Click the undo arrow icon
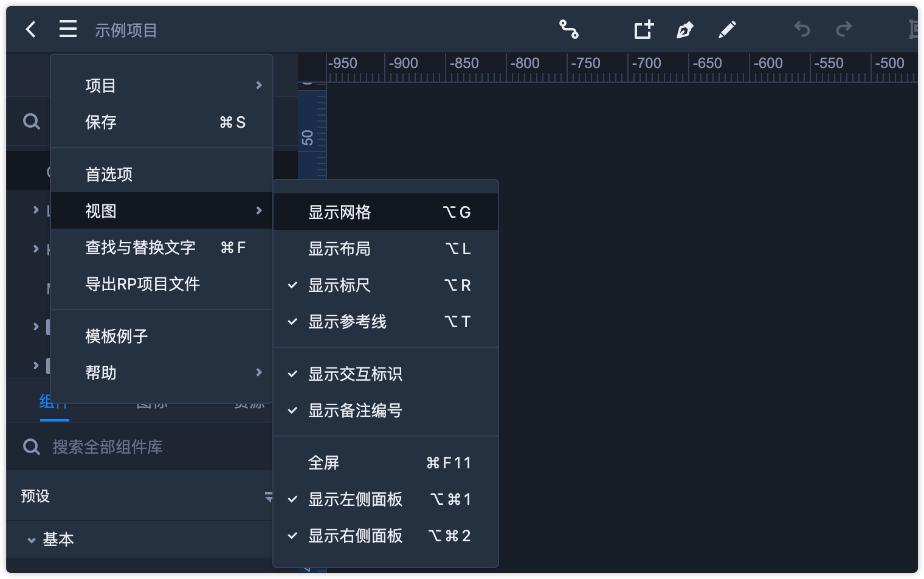Screen dimensions: 924x579 click(802, 29)
